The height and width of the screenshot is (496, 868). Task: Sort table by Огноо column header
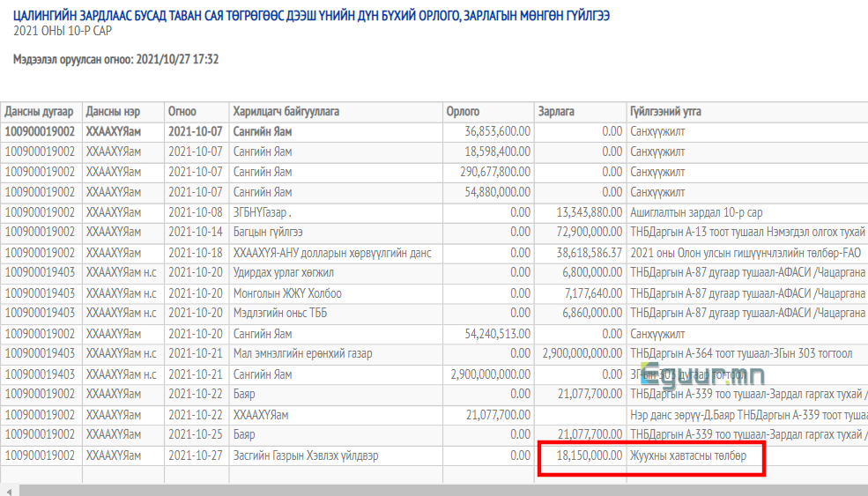click(182, 112)
